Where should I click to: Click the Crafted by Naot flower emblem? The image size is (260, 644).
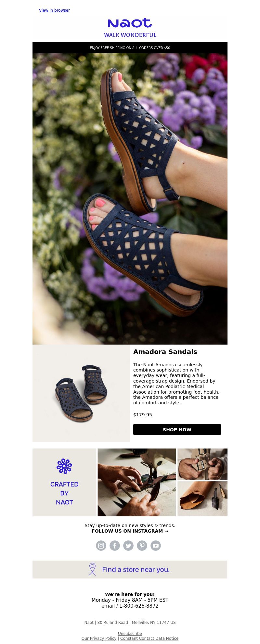pyautogui.click(x=64, y=466)
